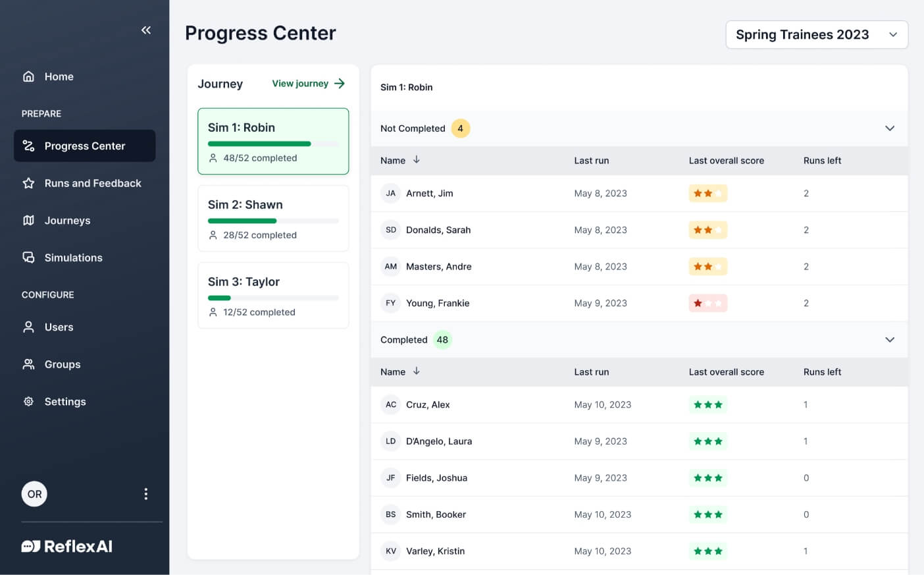This screenshot has height=575, width=924.
Task: Open the Spring Trainees 2023 dropdown
Action: click(x=817, y=34)
